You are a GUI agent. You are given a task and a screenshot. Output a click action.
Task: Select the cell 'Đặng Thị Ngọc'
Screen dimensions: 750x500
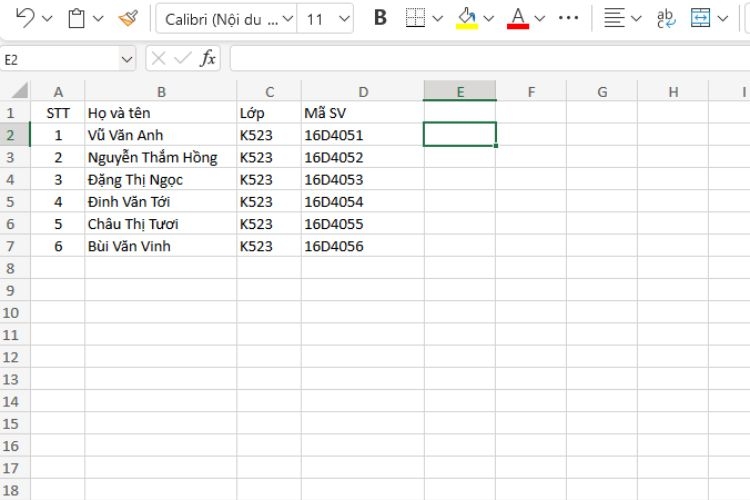(x=161, y=179)
